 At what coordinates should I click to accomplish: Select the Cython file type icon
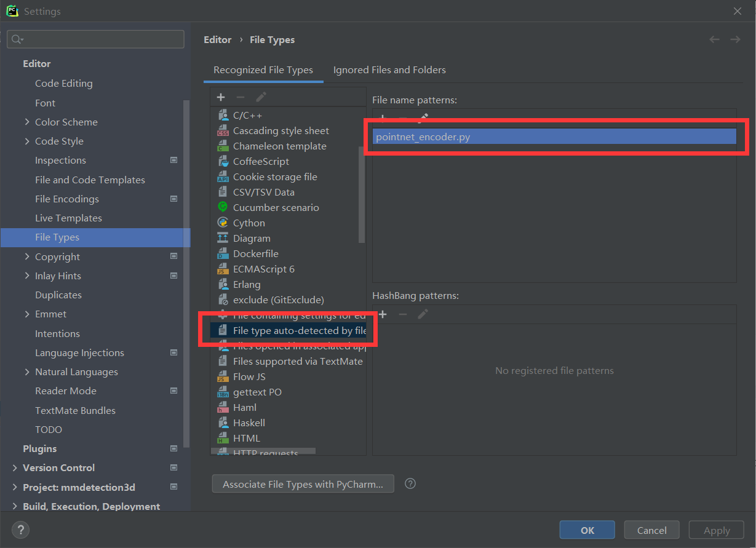coord(223,223)
